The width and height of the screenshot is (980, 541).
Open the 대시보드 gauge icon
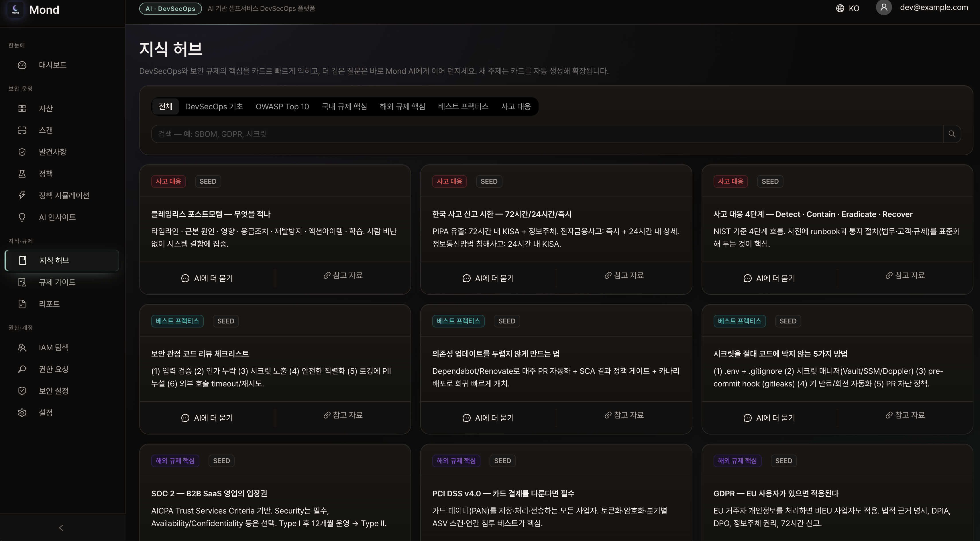click(x=22, y=65)
